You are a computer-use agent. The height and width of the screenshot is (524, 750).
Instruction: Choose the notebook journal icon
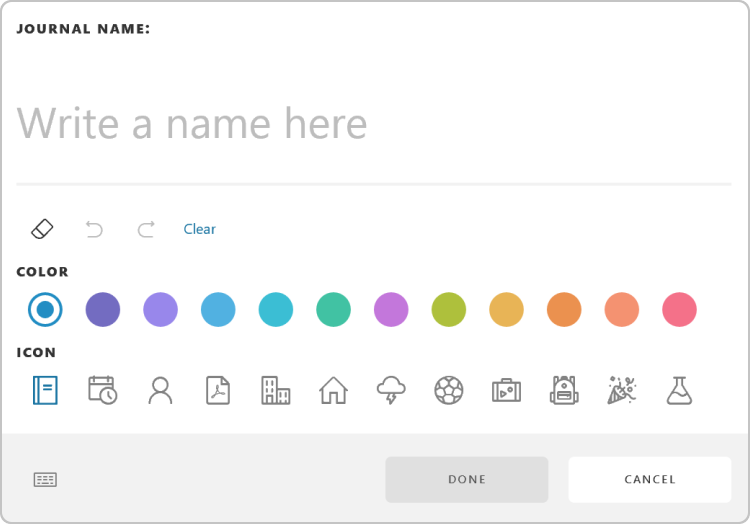click(45, 390)
